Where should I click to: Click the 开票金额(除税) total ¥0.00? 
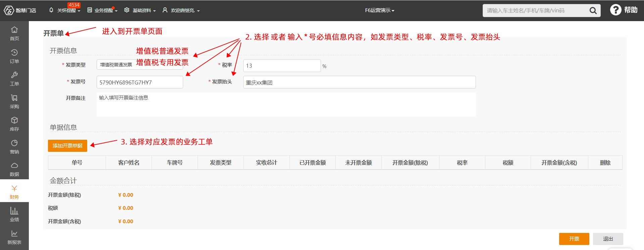[126, 195]
